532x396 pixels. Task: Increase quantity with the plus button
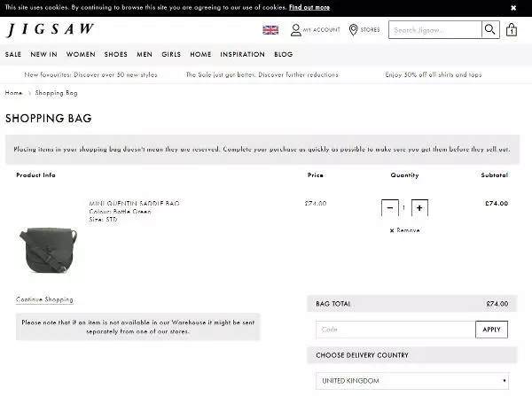(x=419, y=208)
